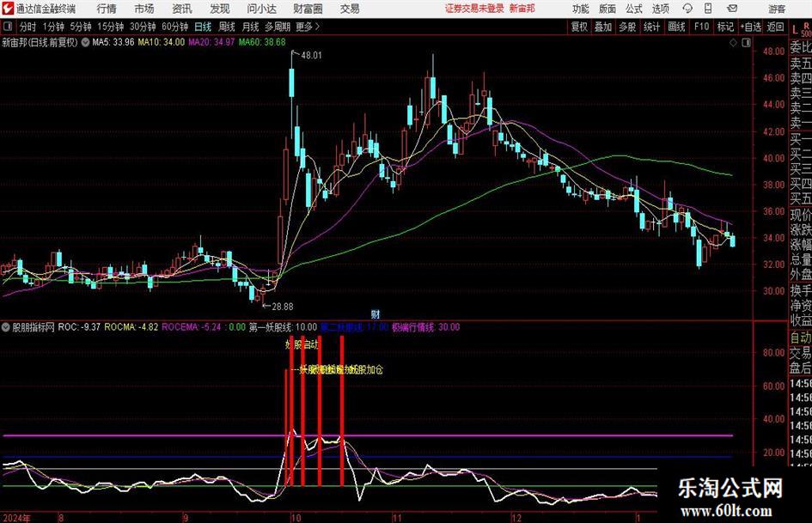This screenshot has width=812, height=523.
Task: Click the 新宙邦(日线,前复权) chart title
Action: (x=40, y=42)
